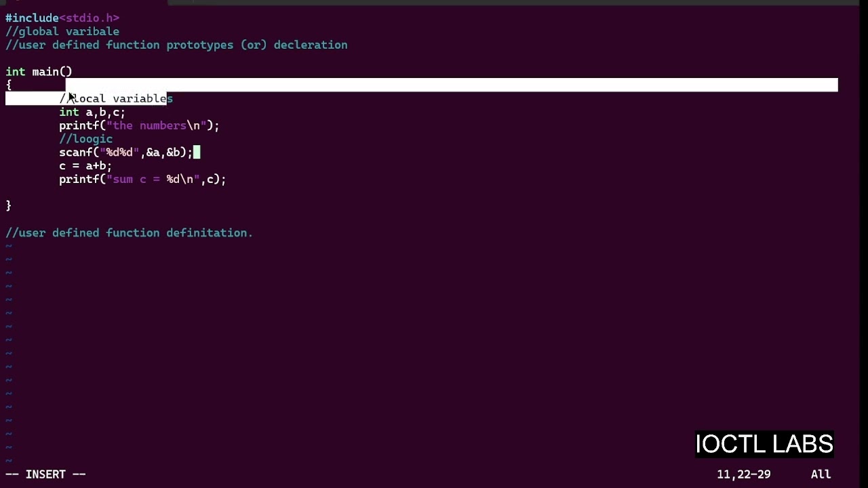The width and height of the screenshot is (868, 488).
Task: Click the printf "the numbers\n" line
Action: [139, 125]
